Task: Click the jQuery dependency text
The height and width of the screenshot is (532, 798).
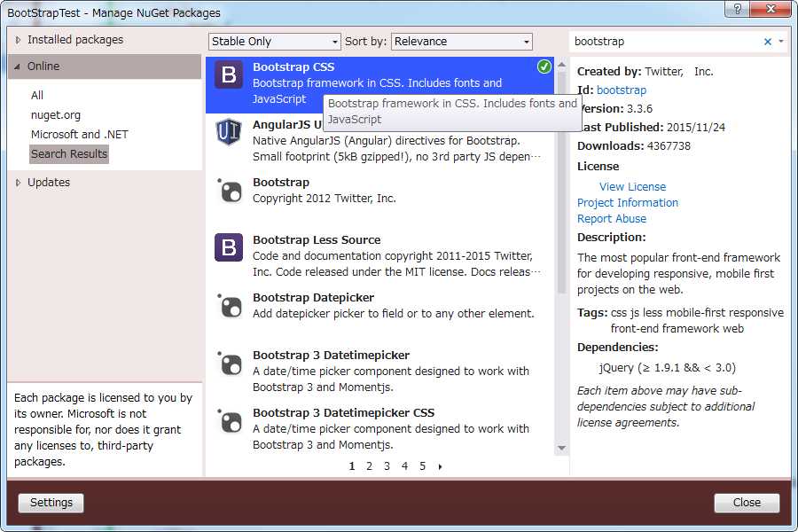Action: [x=667, y=368]
